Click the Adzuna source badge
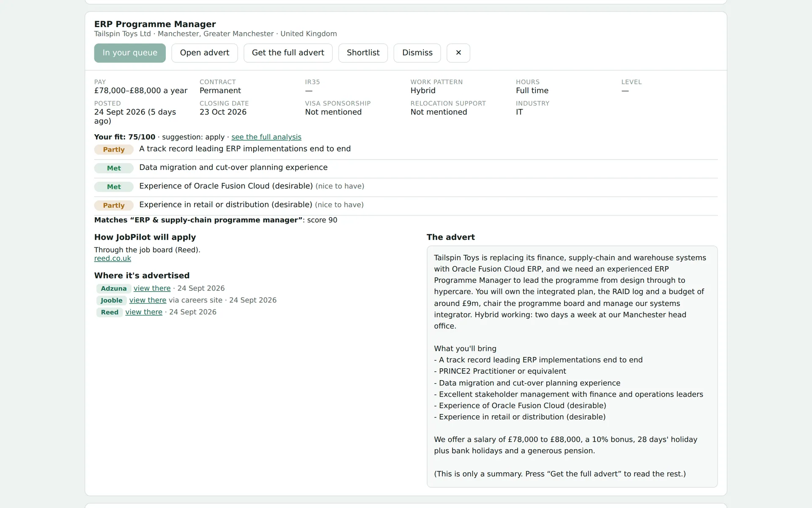812x508 pixels. [114, 289]
